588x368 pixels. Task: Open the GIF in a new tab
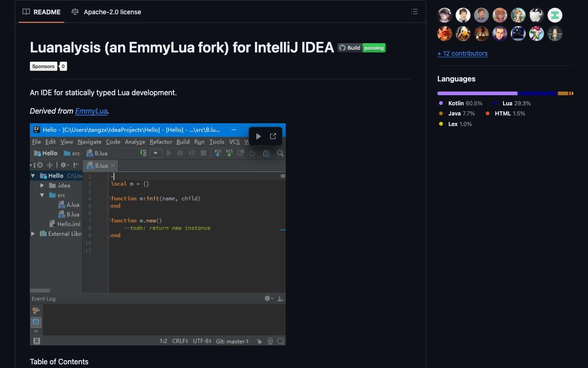(273, 136)
